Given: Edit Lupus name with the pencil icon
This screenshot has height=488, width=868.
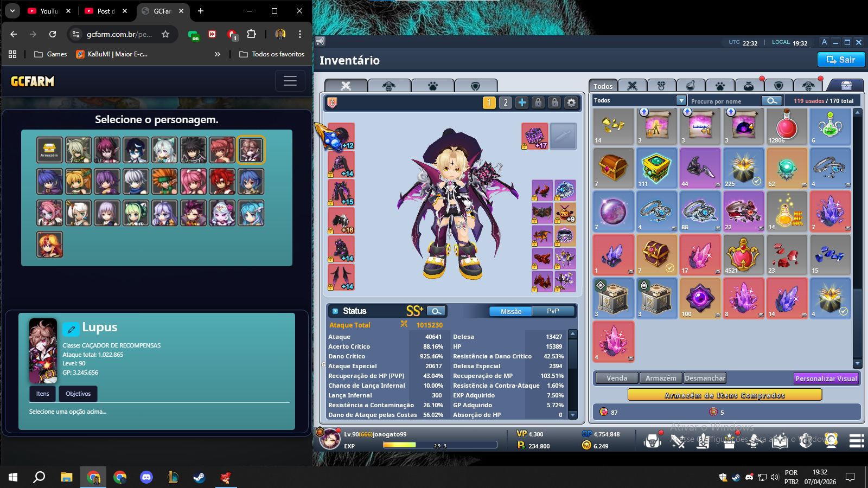Looking at the screenshot, I should coord(71,329).
